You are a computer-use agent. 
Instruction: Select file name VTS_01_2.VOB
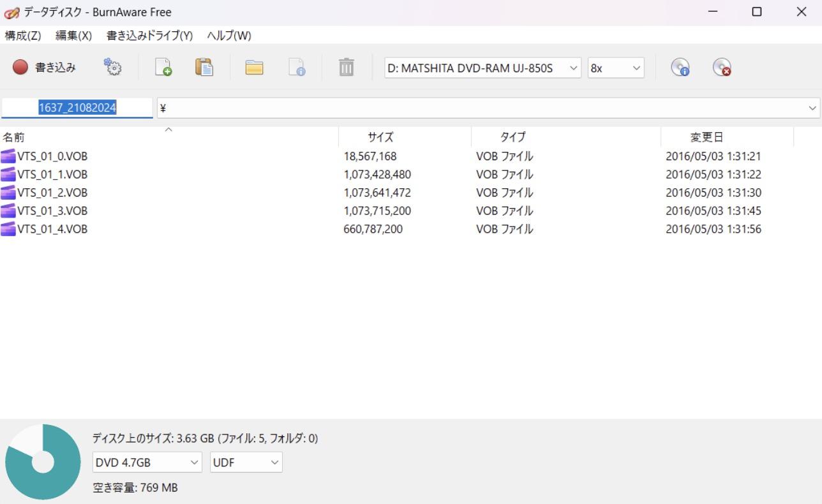52,193
